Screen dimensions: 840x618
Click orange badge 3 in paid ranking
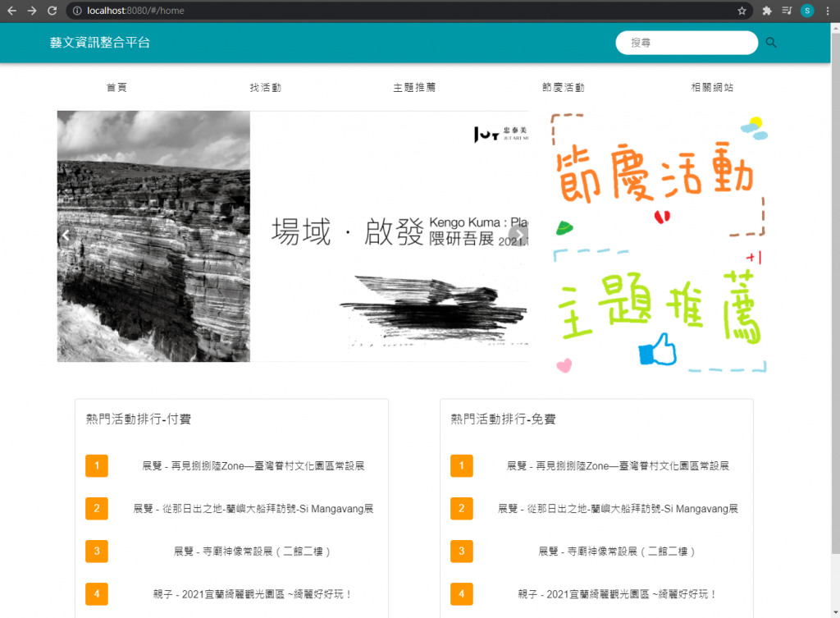point(97,551)
